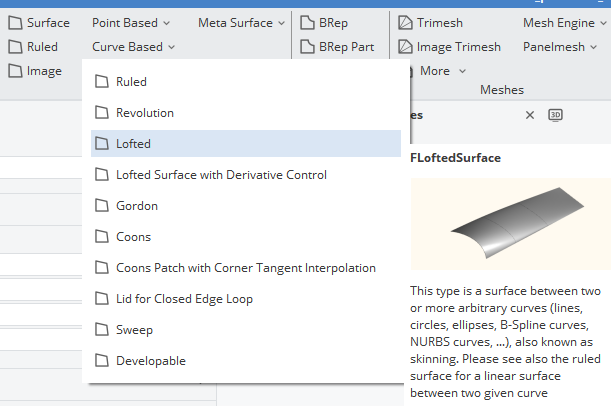Click the Surface icon in the ribbon
Screen dimensions: 611x406
(16, 23)
